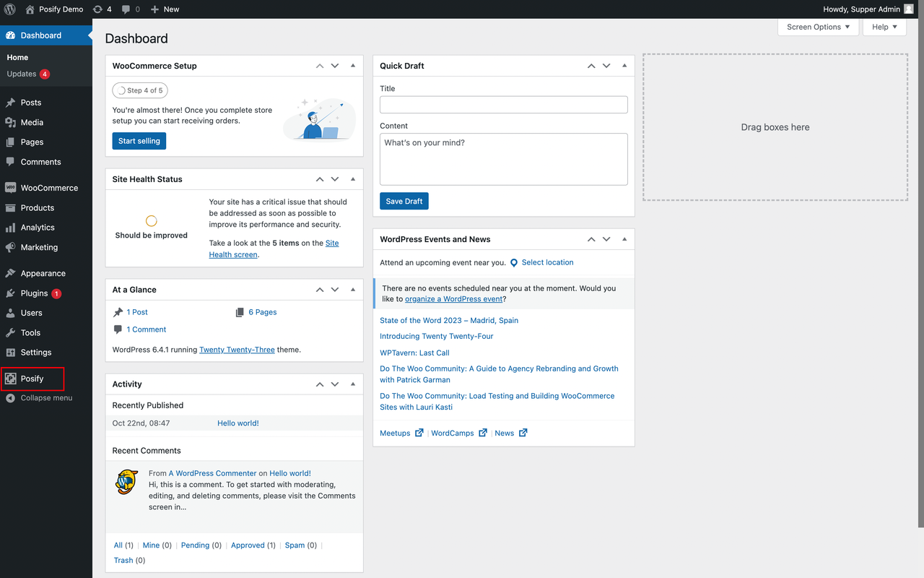Image resolution: width=924 pixels, height=578 pixels.
Task: Collapse the WordPress Events and News panel
Action: pyautogui.click(x=624, y=239)
